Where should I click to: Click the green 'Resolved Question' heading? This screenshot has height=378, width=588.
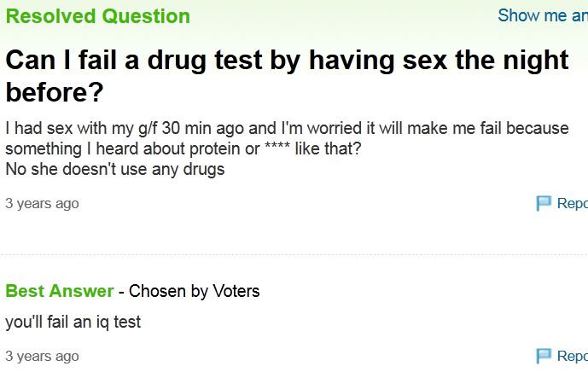coord(98,16)
